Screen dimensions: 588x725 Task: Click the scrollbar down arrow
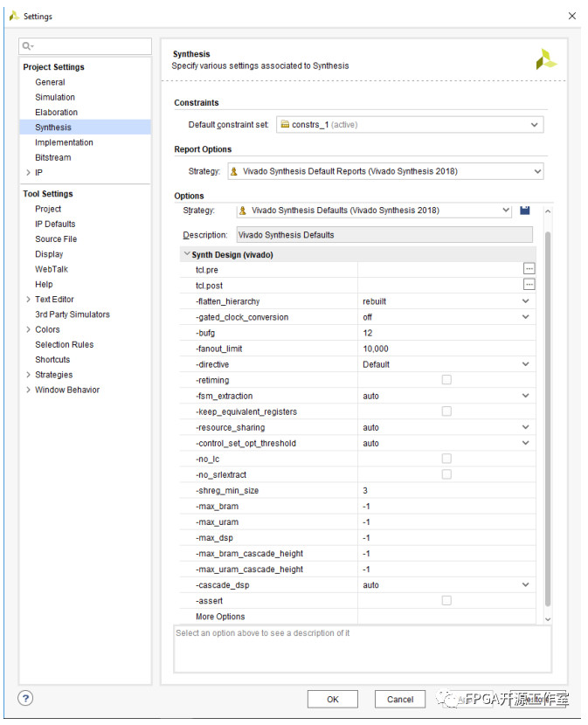coord(548,619)
